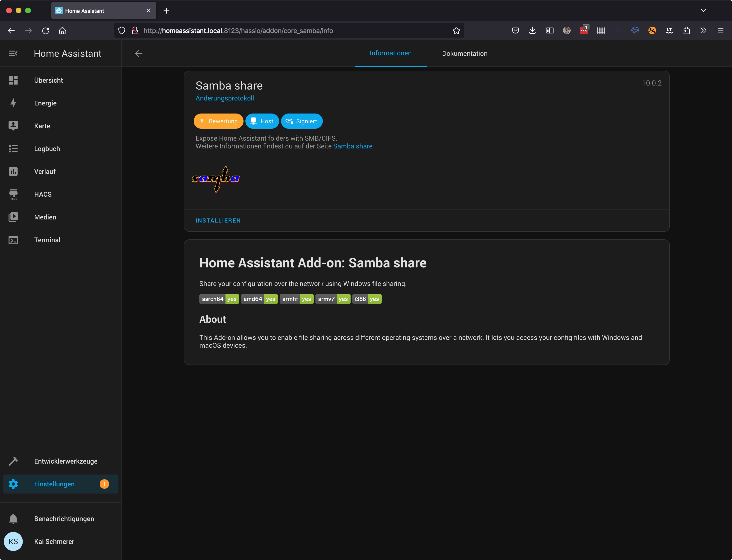Open the Terminal panel icon

13,240
